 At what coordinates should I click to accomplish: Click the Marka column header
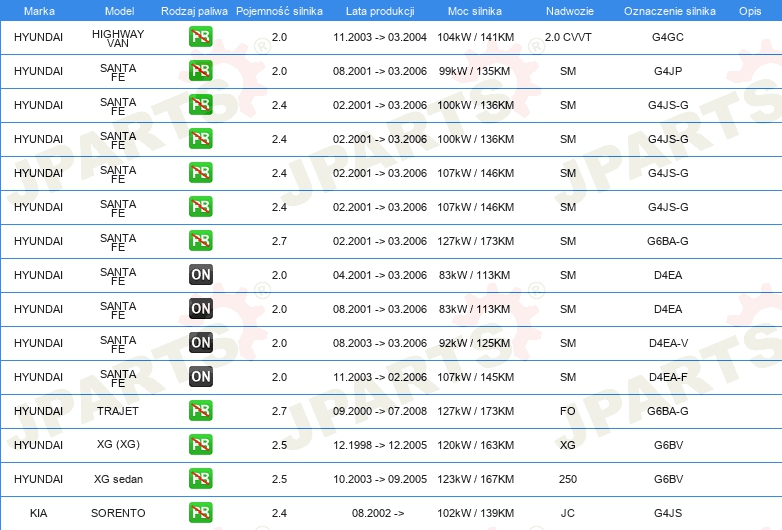pos(39,10)
